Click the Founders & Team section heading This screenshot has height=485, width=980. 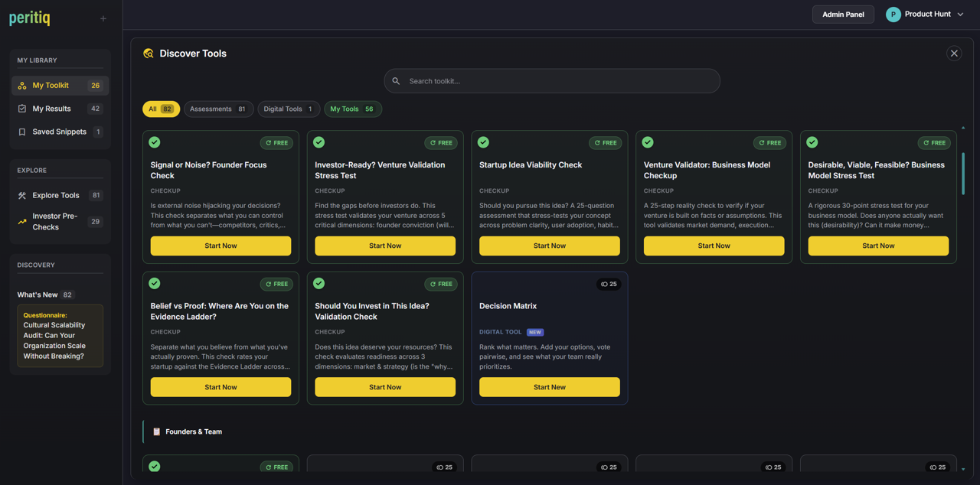pyautogui.click(x=194, y=431)
